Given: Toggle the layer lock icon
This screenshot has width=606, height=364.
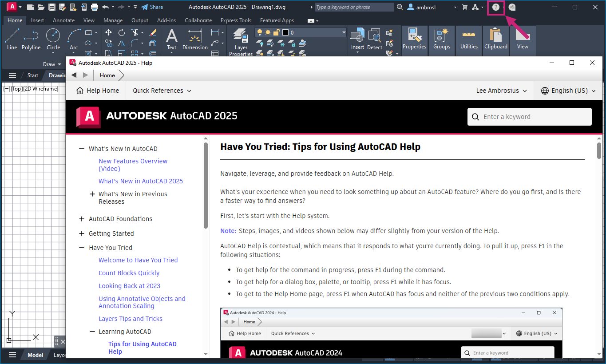Looking at the screenshot, I should (276, 32).
